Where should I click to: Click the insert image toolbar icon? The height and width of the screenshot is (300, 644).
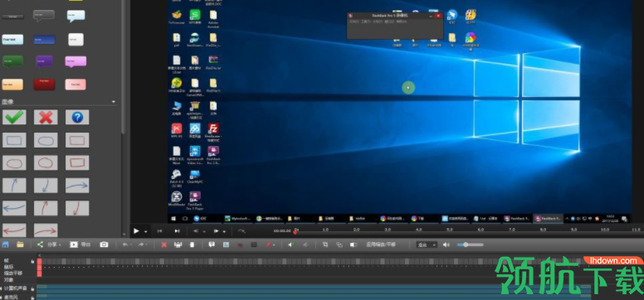[226, 244]
